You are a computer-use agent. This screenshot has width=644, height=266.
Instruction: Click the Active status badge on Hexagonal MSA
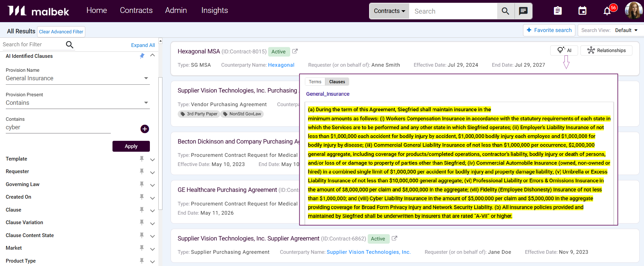279,52
